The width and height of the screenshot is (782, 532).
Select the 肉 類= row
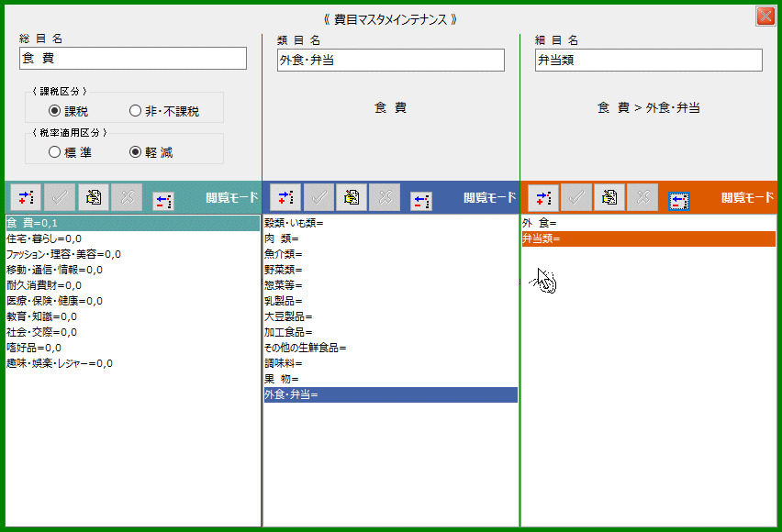(391, 238)
